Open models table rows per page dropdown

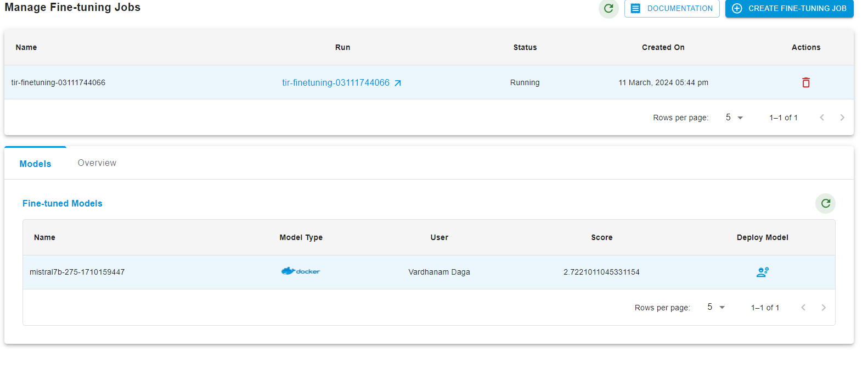coord(715,308)
